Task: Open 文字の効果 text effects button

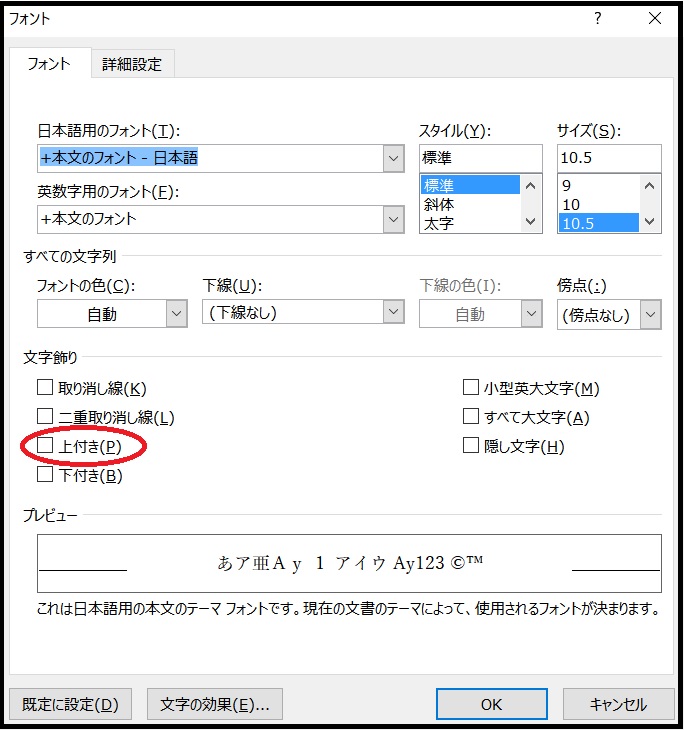Action: click(214, 704)
